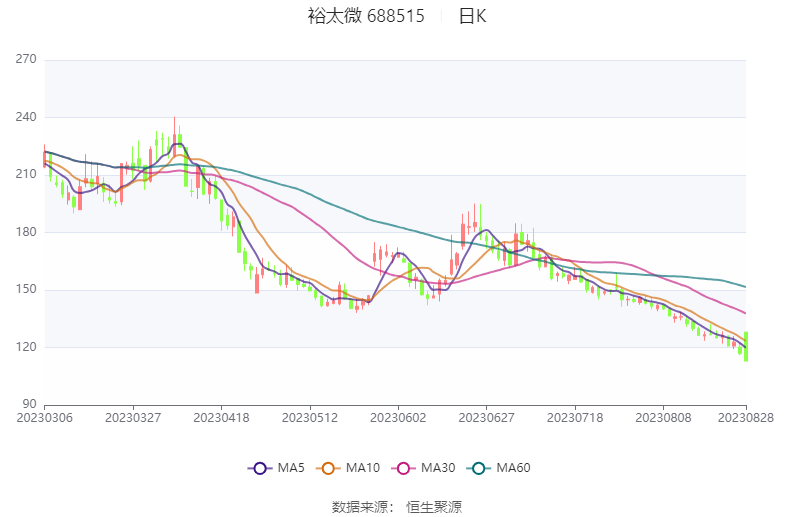Toggle the MA10 legend circle marker
794x517 pixels.
pos(328,468)
